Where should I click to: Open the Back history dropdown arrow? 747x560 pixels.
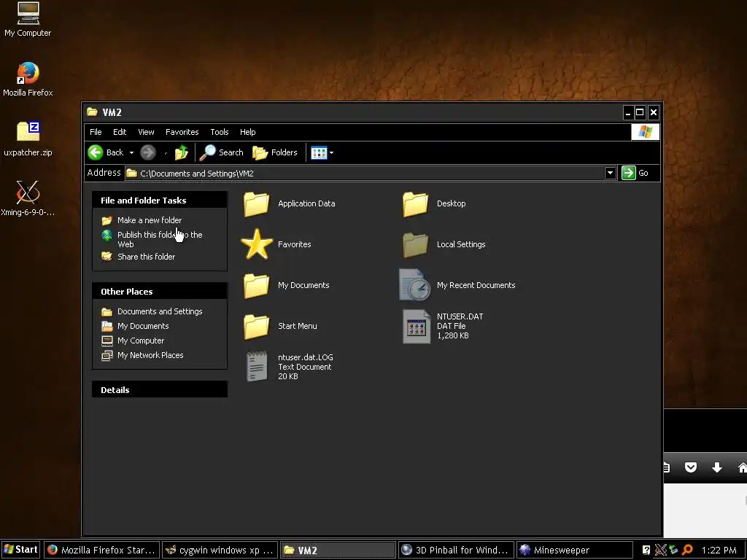(x=131, y=153)
